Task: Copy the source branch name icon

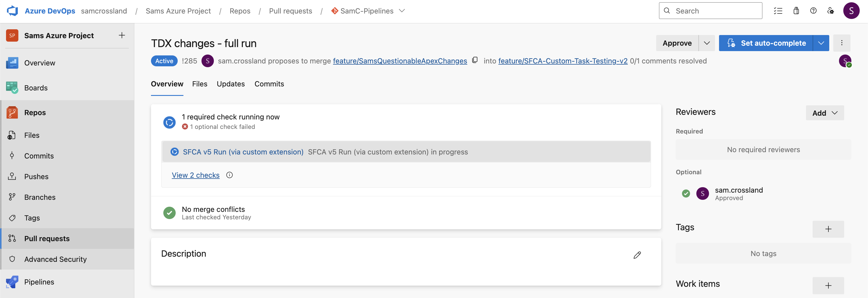Action: point(475,60)
